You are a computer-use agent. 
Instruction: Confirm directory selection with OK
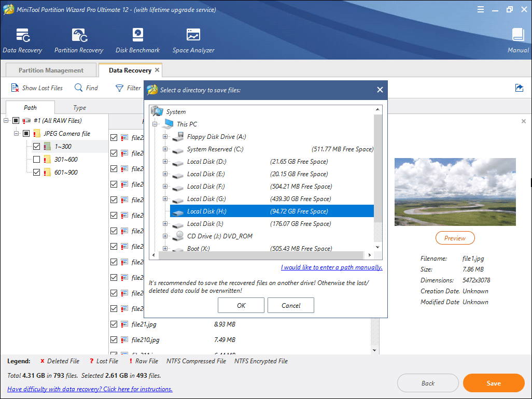241,305
